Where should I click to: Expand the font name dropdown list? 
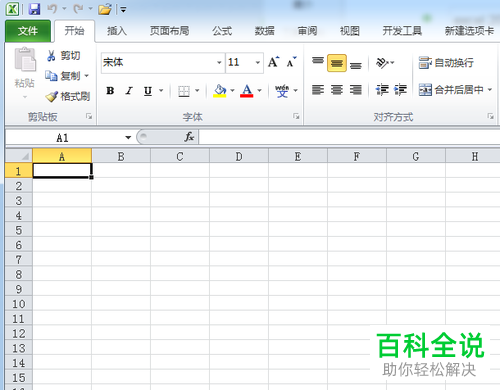[219, 62]
